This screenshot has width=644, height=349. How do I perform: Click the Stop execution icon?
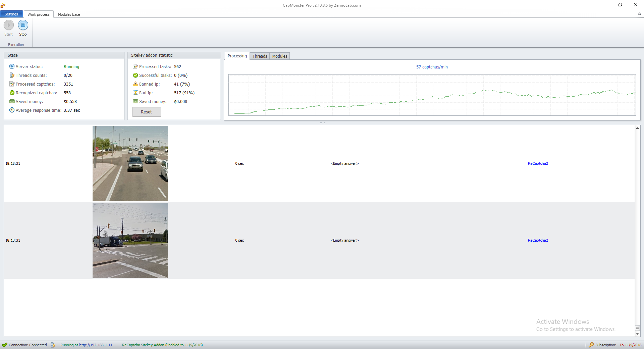[x=23, y=25]
